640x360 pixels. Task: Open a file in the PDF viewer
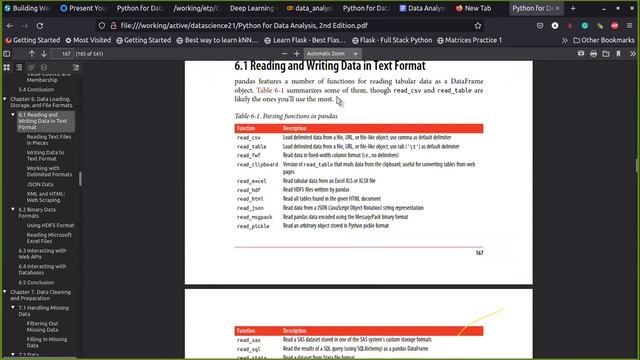click(x=606, y=53)
